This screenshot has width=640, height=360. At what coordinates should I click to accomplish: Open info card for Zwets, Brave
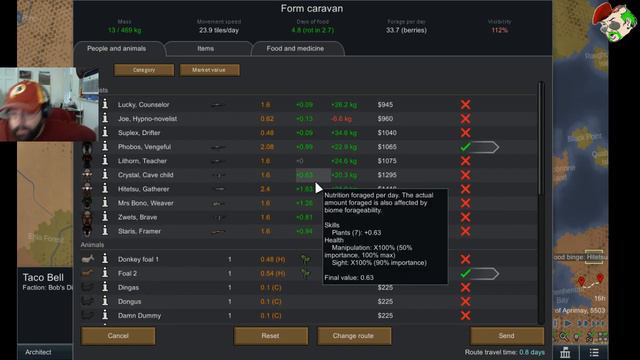[105, 217]
